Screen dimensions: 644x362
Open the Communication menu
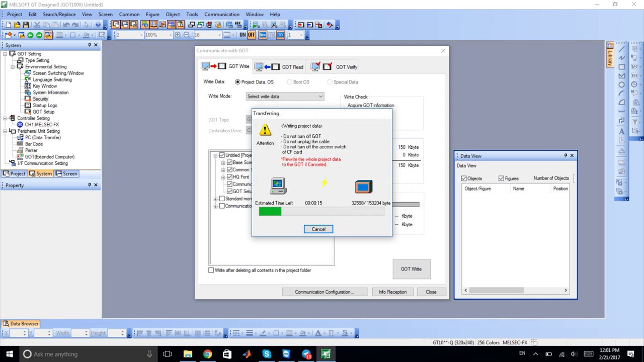(222, 15)
